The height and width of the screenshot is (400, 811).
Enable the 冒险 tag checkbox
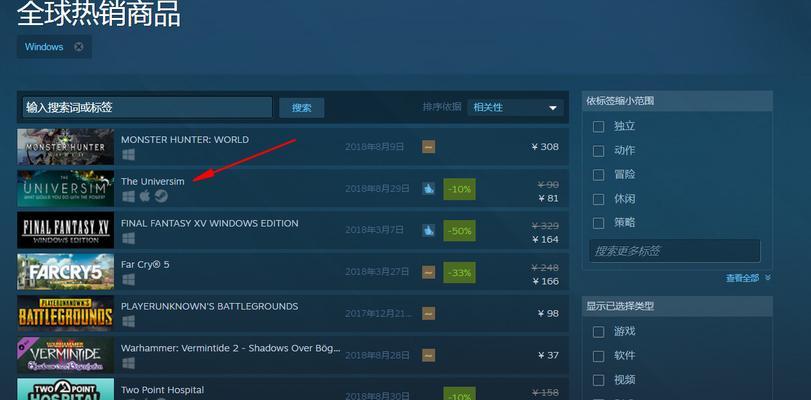(598, 175)
